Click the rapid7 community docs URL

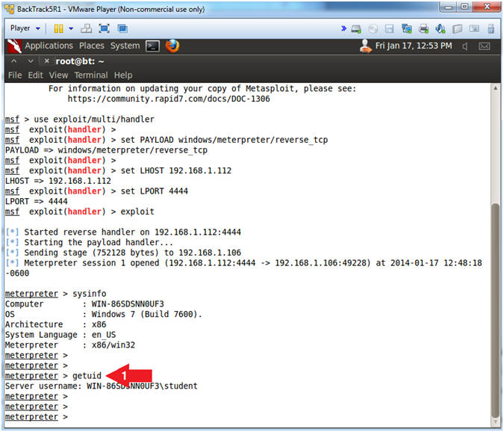point(169,99)
